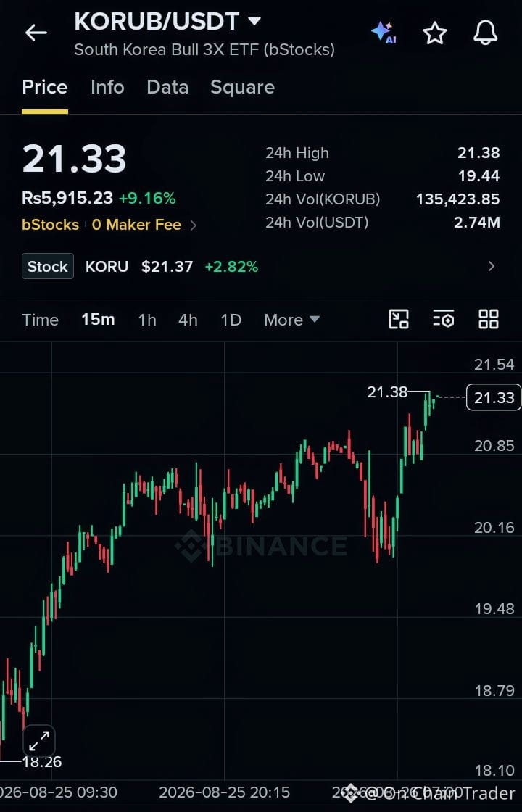Switch to the Info tab
Screen dimensions: 522x812
click(107, 87)
